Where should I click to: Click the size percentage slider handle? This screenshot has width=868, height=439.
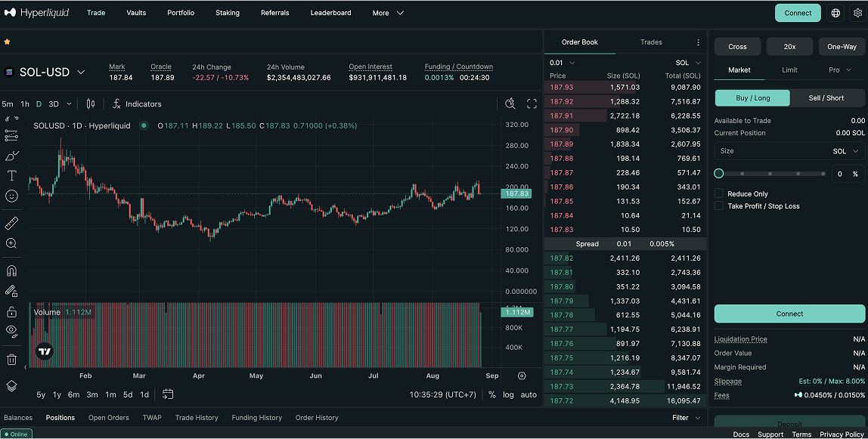718,174
